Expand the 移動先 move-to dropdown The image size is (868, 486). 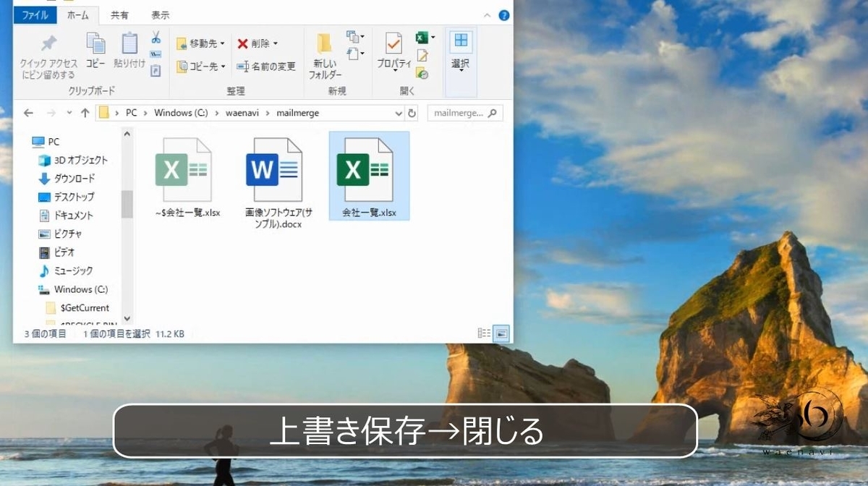point(223,43)
